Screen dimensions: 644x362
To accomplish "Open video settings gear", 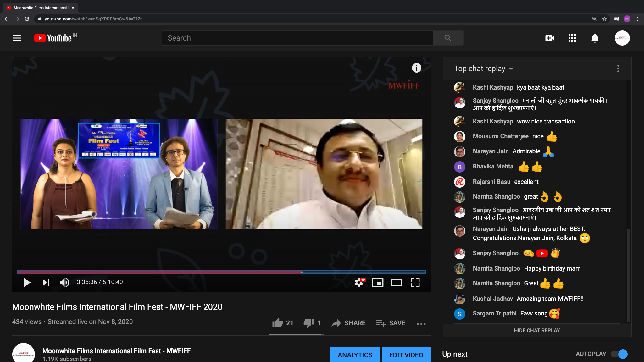I will pos(359,282).
